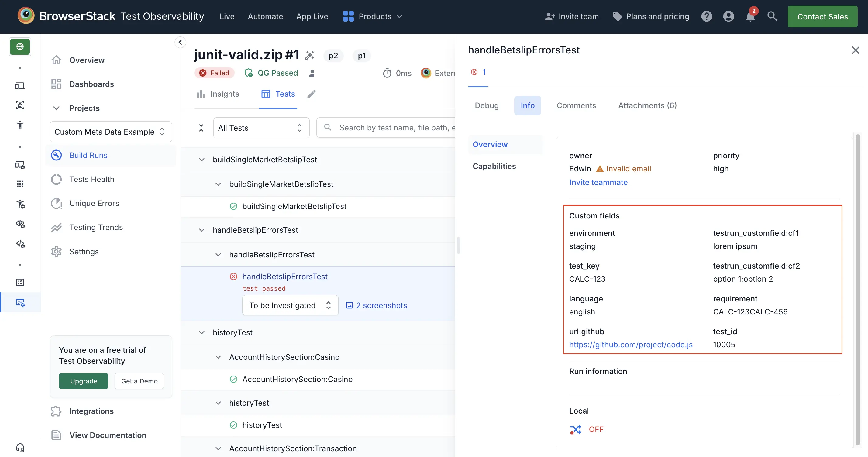
Task: Click the accessibility figure icon in left rail
Action: (20, 125)
